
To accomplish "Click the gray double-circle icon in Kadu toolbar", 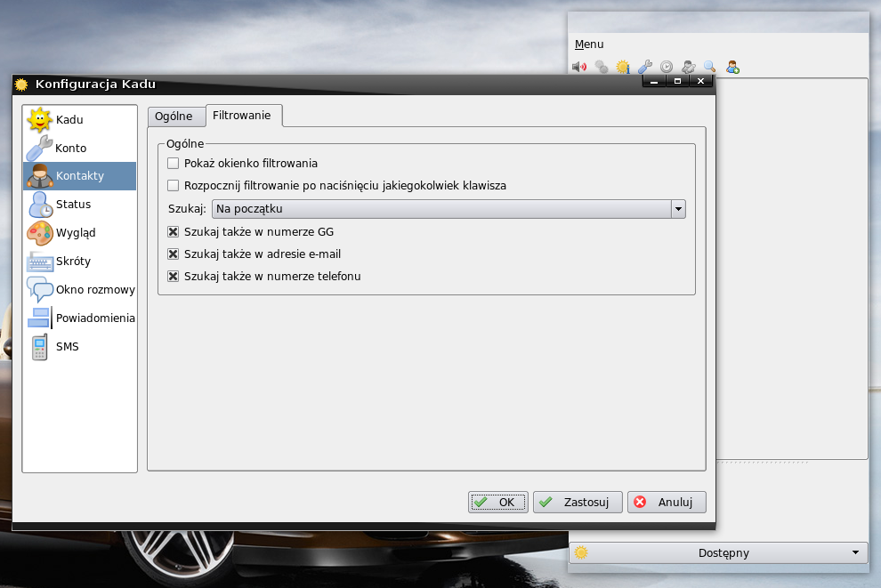I will click(602, 68).
